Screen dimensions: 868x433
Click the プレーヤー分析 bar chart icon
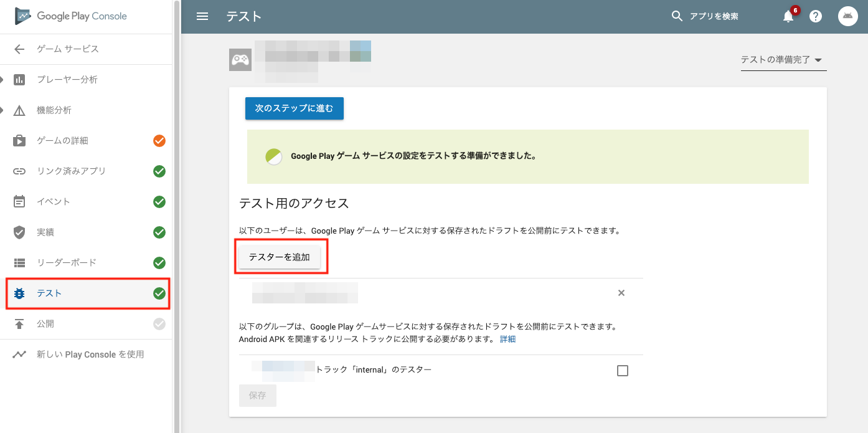coord(19,80)
